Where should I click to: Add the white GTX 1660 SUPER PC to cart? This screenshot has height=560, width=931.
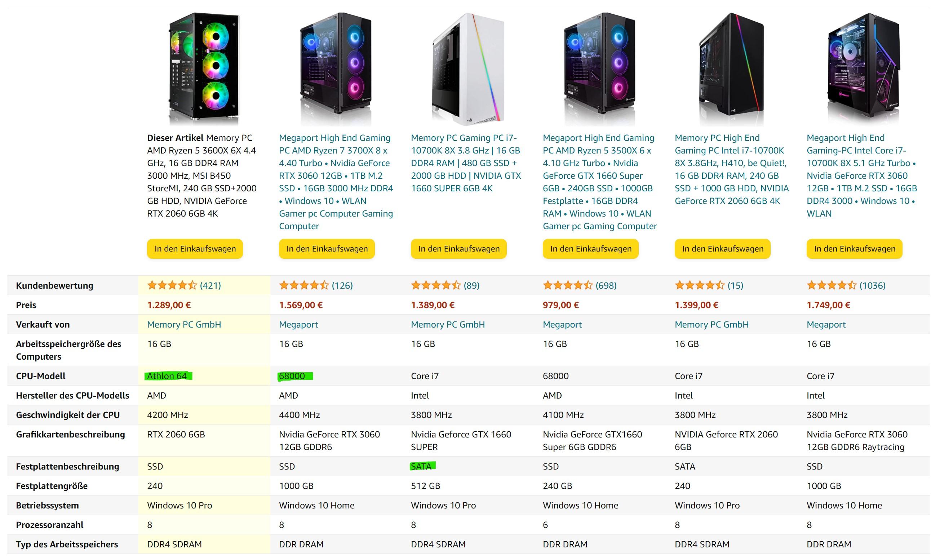tap(458, 249)
